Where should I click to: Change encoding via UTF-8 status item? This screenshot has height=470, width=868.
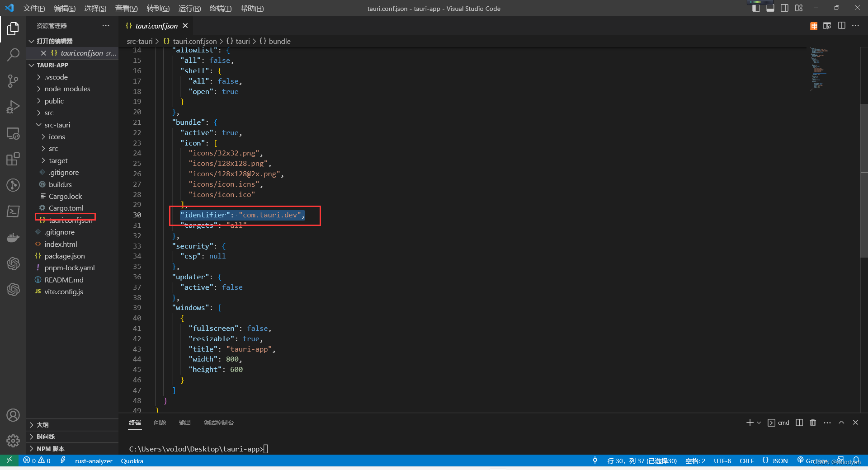(722, 461)
